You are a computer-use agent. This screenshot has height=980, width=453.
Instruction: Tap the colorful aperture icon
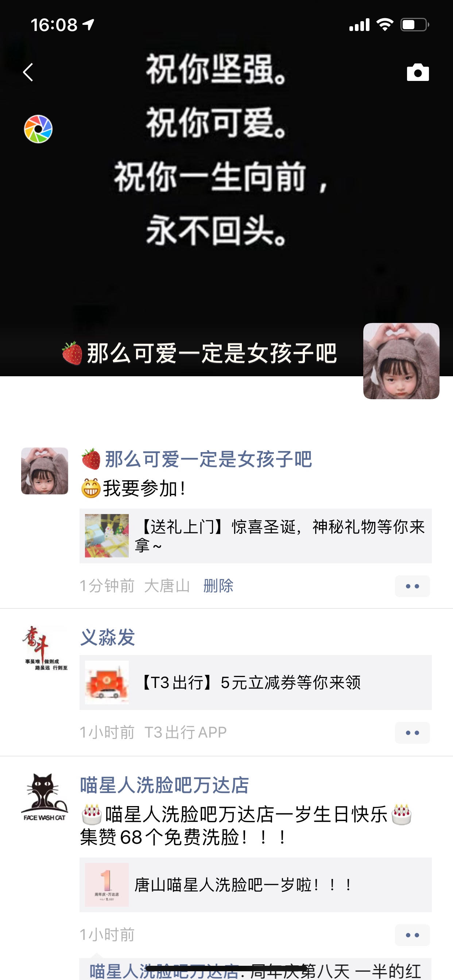coord(38,129)
